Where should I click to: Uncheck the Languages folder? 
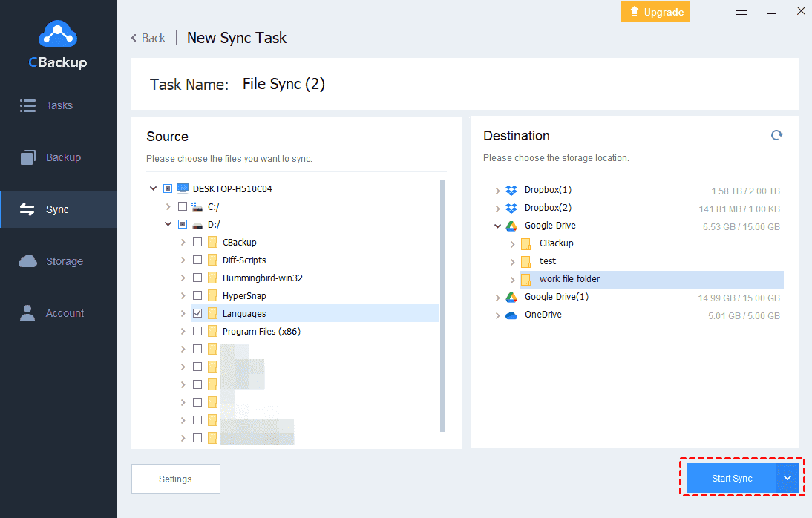click(197, 313)
